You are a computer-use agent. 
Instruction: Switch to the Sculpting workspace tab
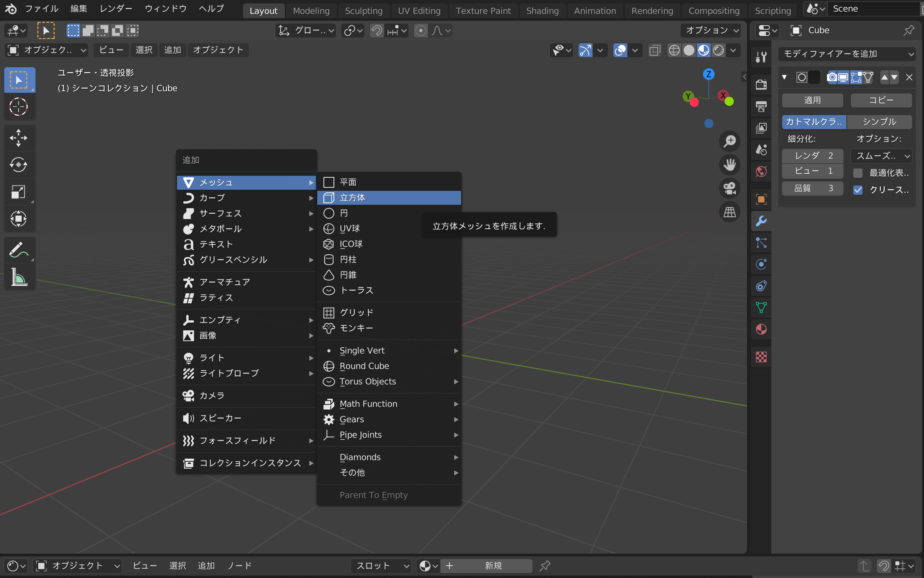pos(363,11)
